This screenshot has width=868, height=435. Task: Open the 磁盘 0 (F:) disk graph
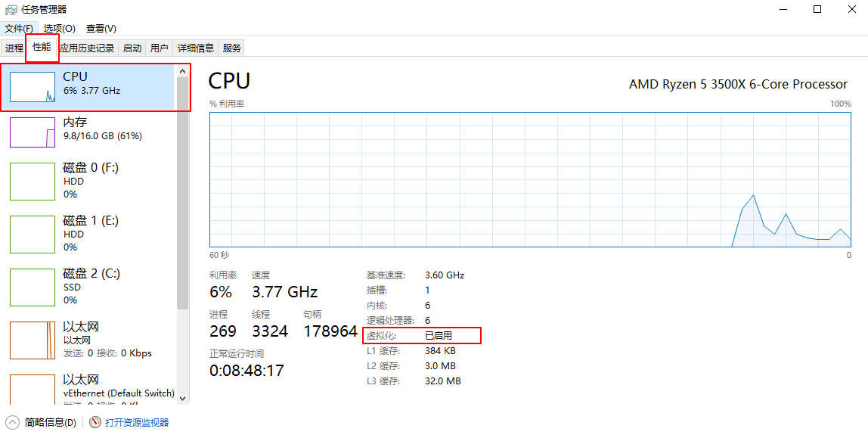[x=33, y=182]
